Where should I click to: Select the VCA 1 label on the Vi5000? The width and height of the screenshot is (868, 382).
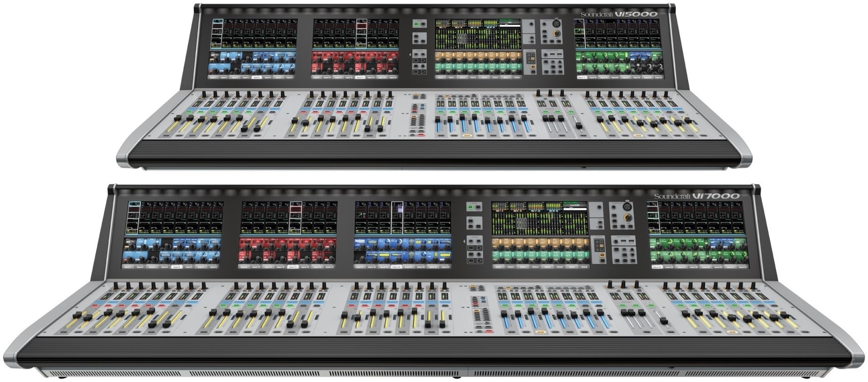pyautogui.click(x=440, y=77)
